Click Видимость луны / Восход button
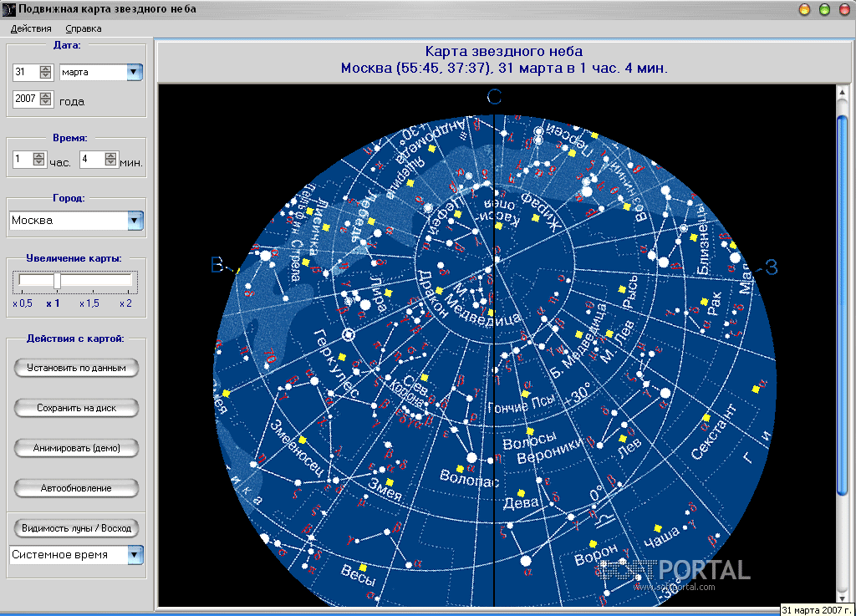 (76, 528)
